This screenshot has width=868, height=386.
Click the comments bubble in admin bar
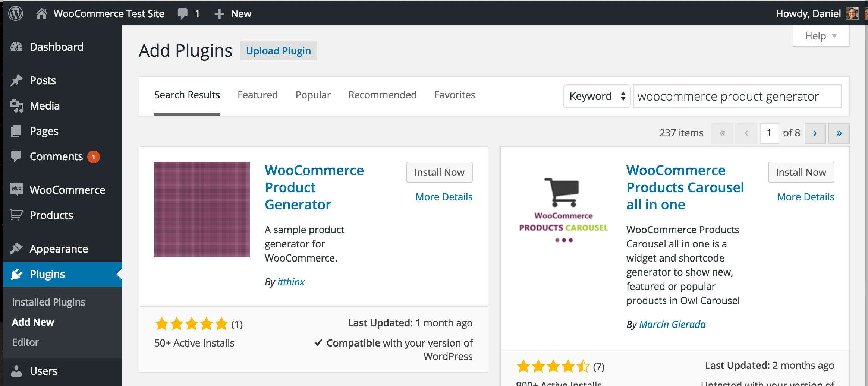point(183,14)
